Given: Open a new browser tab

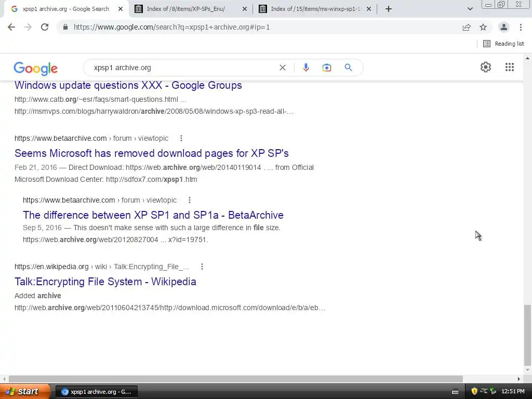Looking at the screenshot, I should click(389, 9).
